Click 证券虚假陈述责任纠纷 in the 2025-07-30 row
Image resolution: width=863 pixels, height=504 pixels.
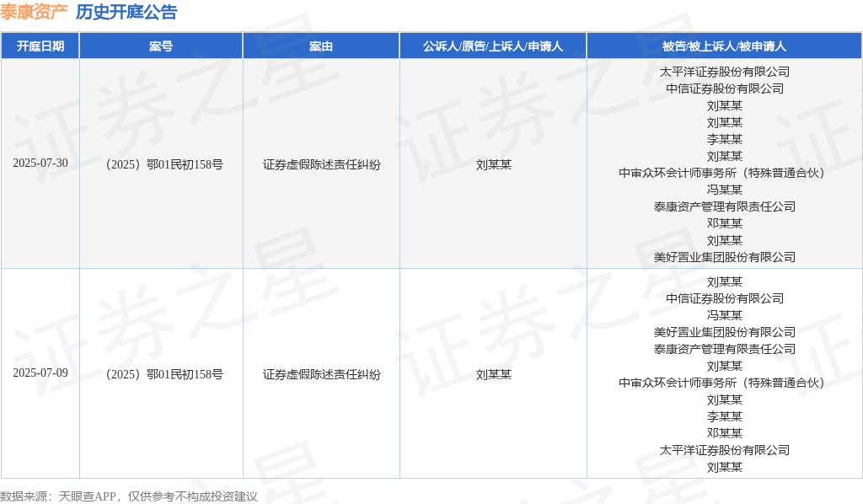click(x=321, y=164)
